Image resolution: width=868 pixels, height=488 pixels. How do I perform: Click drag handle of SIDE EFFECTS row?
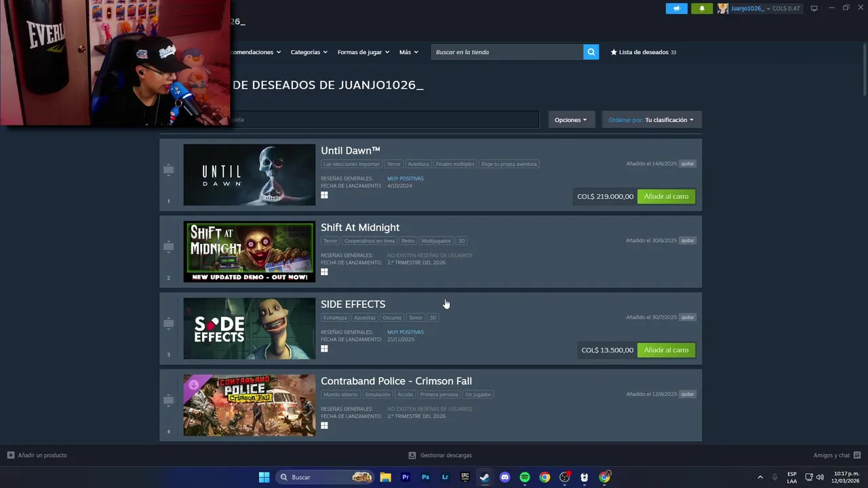(168, 323)
